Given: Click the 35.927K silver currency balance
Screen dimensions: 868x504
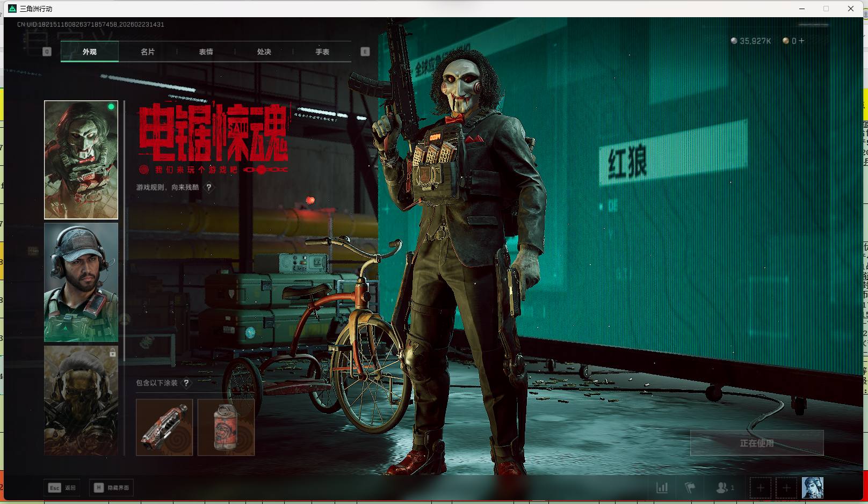Looking at the screenshot, I should point(751,41).
